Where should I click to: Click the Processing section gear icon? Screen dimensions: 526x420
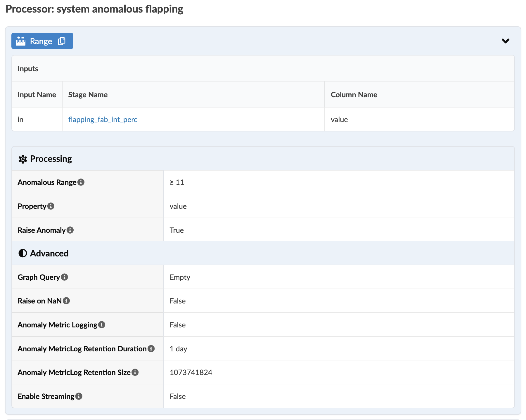[x=23, y=159]
